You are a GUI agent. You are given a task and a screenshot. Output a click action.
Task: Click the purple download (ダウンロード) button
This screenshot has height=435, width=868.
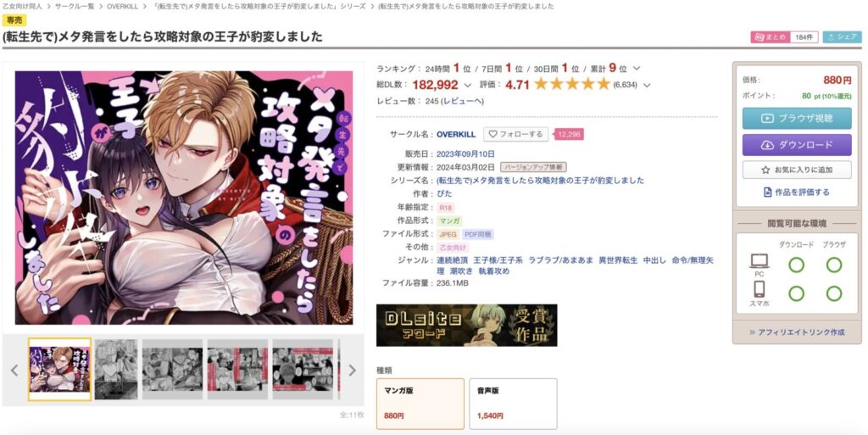797,145
